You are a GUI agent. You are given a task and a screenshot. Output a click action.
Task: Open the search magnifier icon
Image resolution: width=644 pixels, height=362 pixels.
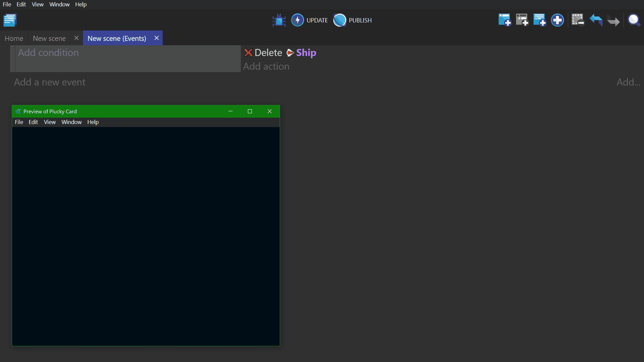pos(634,20)
